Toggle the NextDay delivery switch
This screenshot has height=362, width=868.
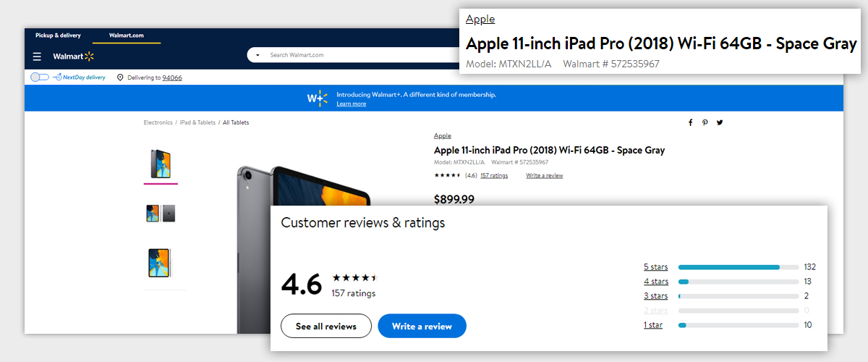point(40,77)
